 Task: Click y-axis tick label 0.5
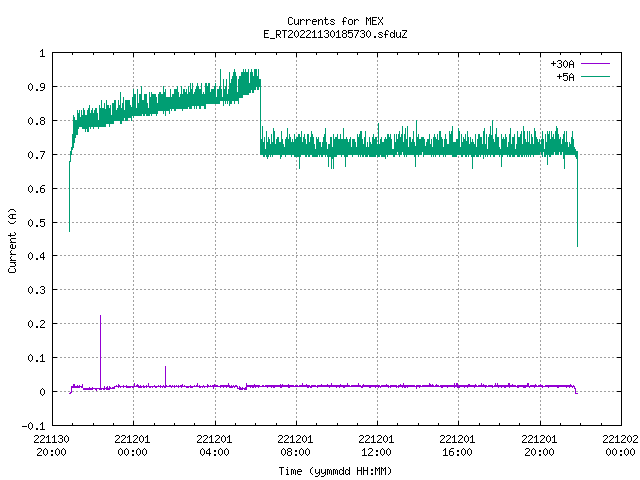click(36, 222)
